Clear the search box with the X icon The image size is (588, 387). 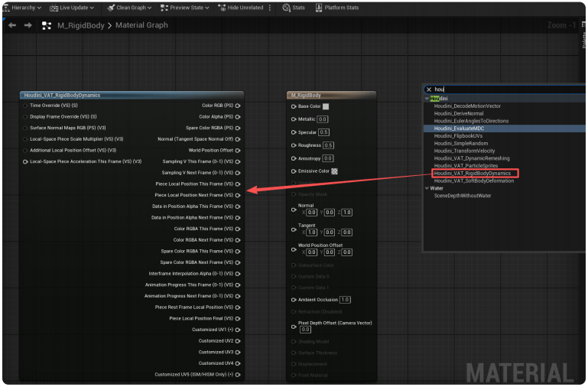[428, 89]
